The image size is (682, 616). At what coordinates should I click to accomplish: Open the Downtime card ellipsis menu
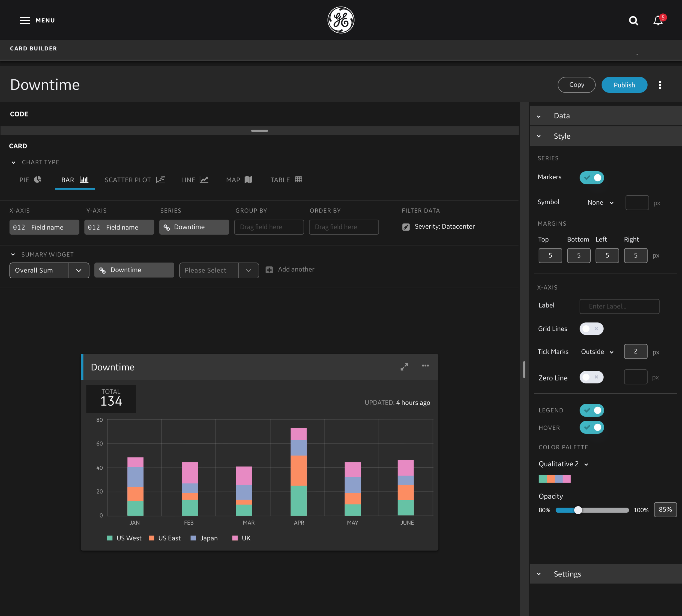(425, 366)
